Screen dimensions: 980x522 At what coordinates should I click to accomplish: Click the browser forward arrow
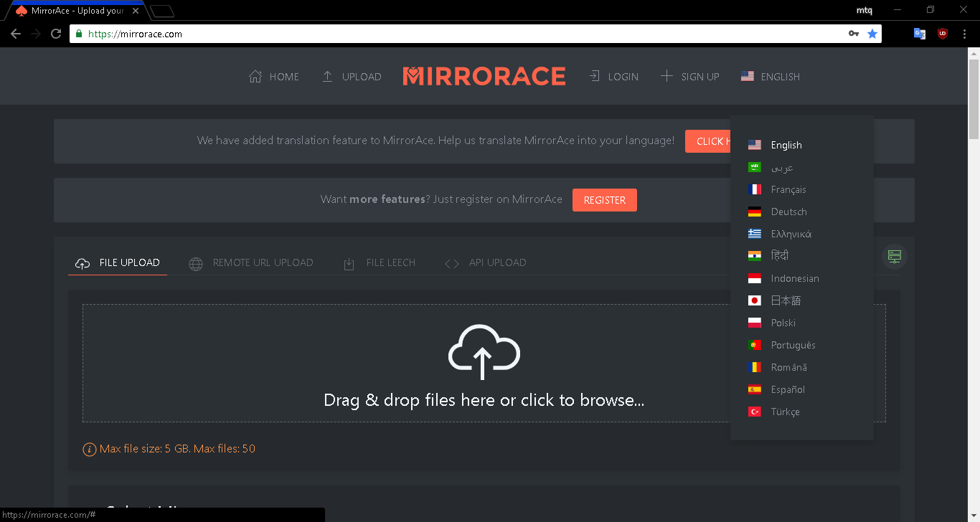coord(36,34)
